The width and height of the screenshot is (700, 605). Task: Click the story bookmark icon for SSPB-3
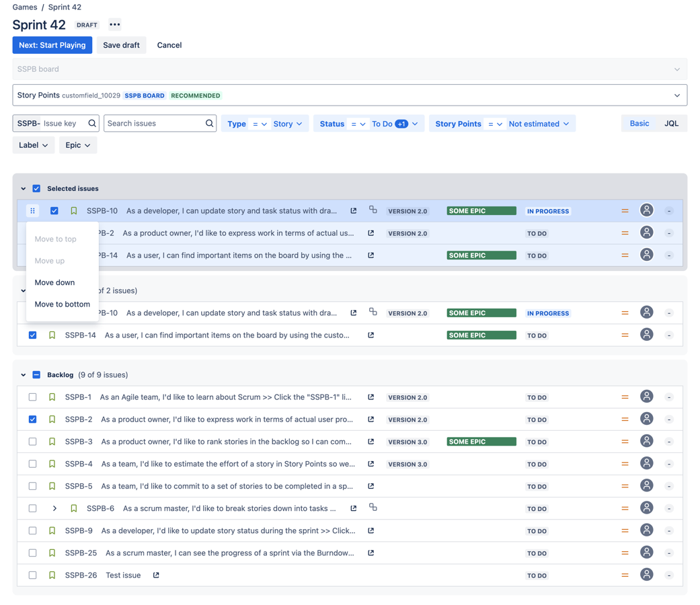click(x=52, y=442)
